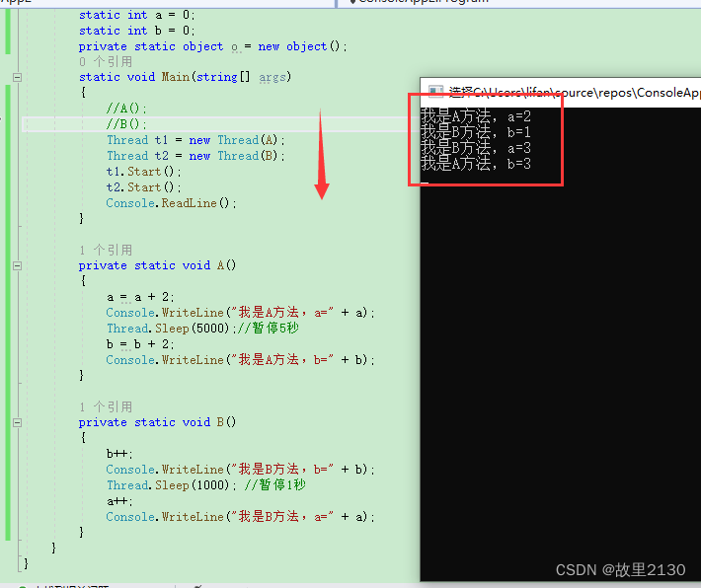The width and height of the screenshot is (701, 588).
Task: Open the '1 个引用' CodeLens above B()
Action: tap(105, 406)
